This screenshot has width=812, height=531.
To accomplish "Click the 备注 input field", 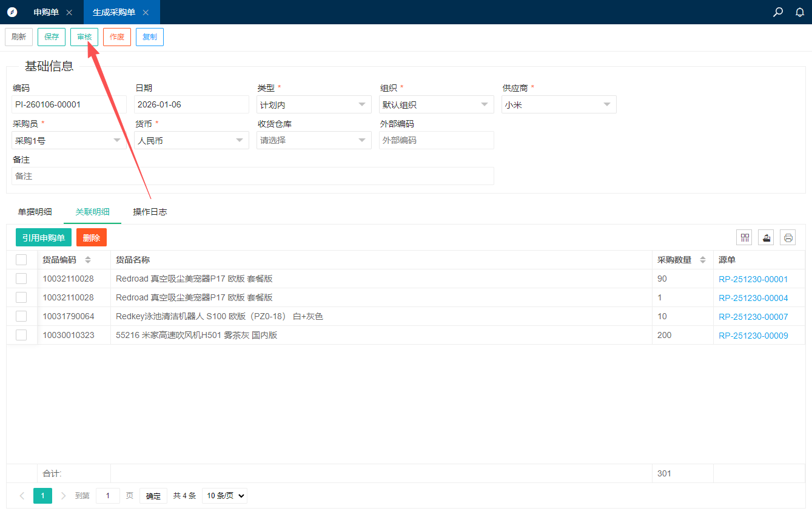I will [x=252, y=176].
